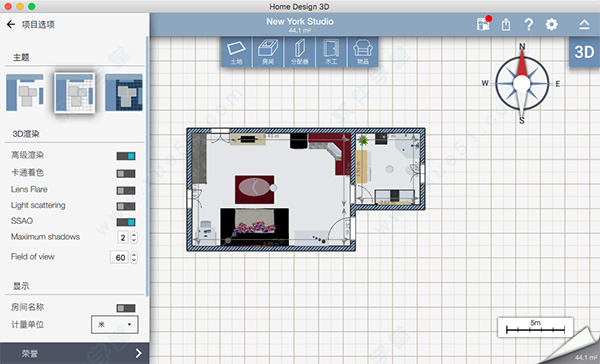The height and width of the screenshot is (364, 600).
Task: Open the project catalog icon with red dot
Action: point(484,24)
